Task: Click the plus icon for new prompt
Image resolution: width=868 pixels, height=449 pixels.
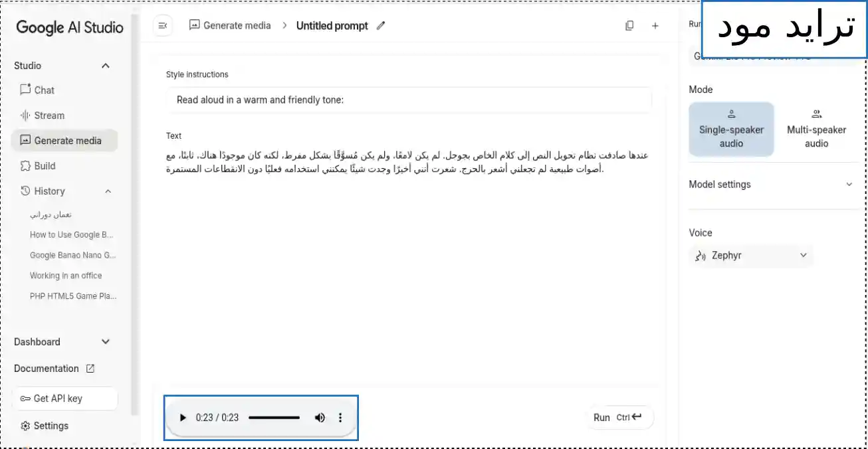Action: pos(655,26)
